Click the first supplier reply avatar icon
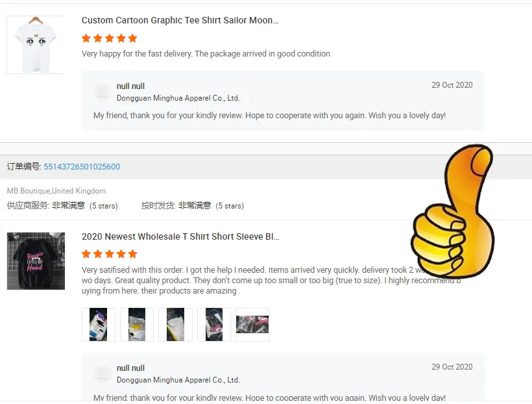The width and height of the screenshot is (532, 404). (x=102, y=92)
